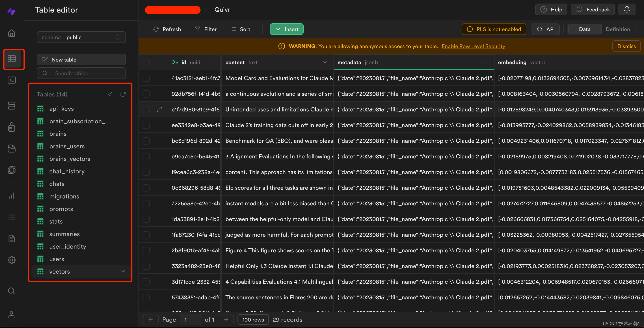Toggle the select-all rows checkbox

point(146,62)
